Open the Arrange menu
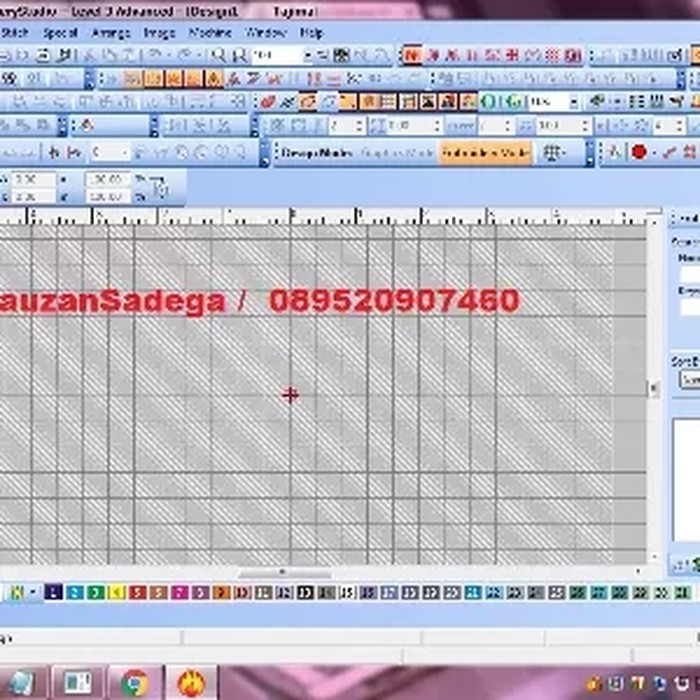 [x=111, y=33]
